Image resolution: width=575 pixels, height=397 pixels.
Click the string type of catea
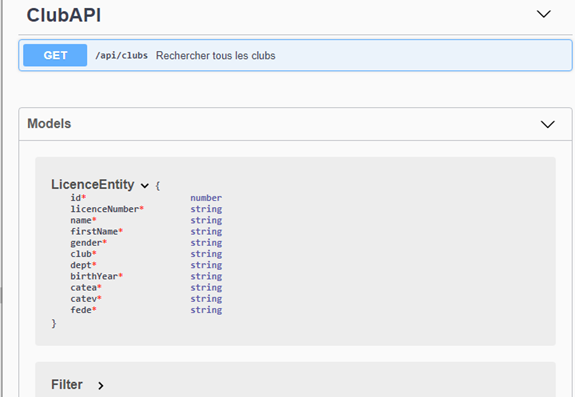tap(206, 288)
